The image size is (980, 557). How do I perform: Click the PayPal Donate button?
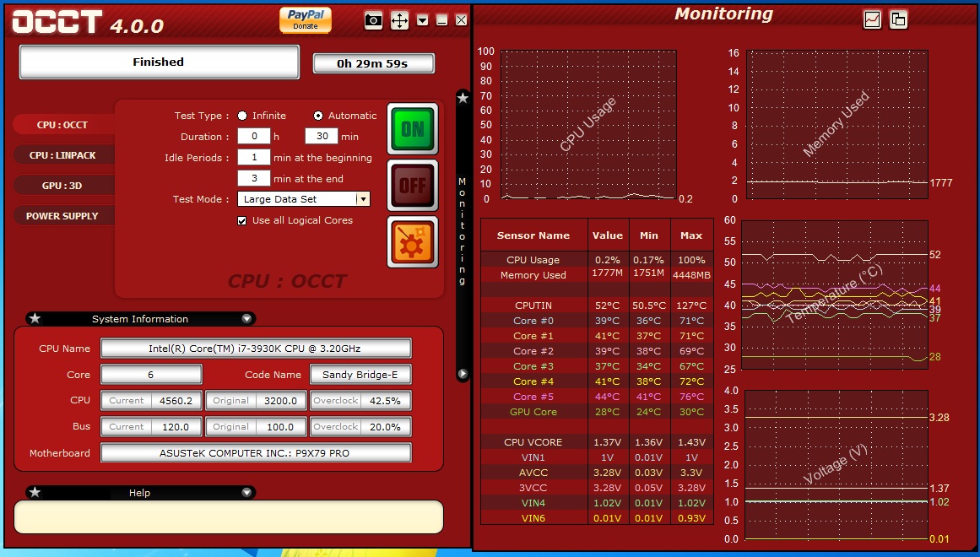(x=305, y=19)
